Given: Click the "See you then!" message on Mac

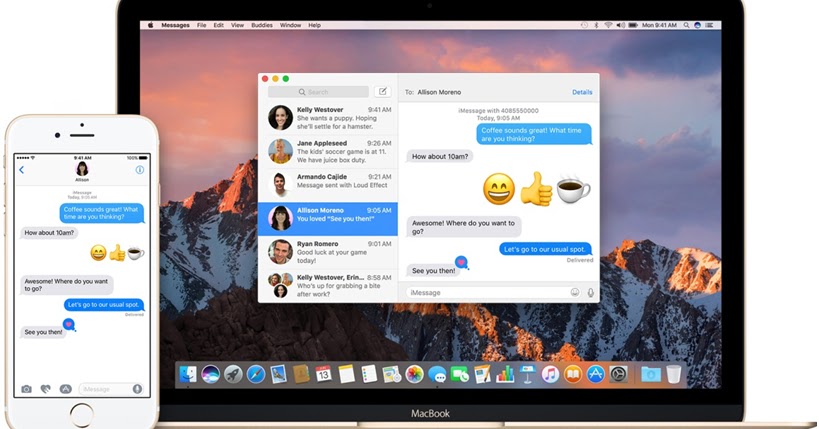Looking at the screenshot, I should tap(433, 271).
